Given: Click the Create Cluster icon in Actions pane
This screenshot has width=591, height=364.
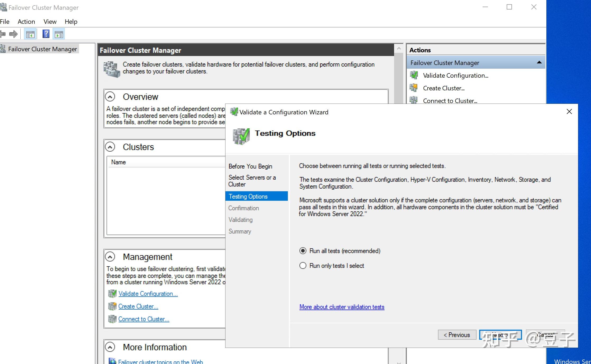Looking at the screenshot, I should point(414,88).
